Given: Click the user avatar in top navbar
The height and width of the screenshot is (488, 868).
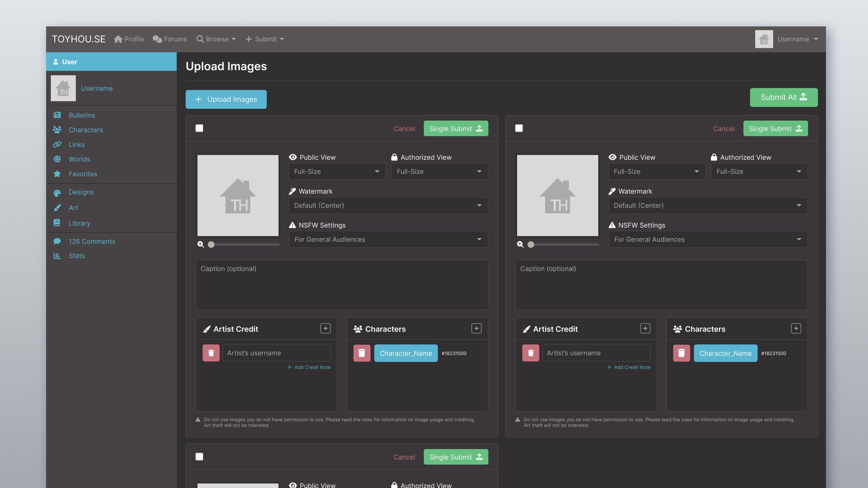Looking at the screenshot, I should click(x=764, y=39).
